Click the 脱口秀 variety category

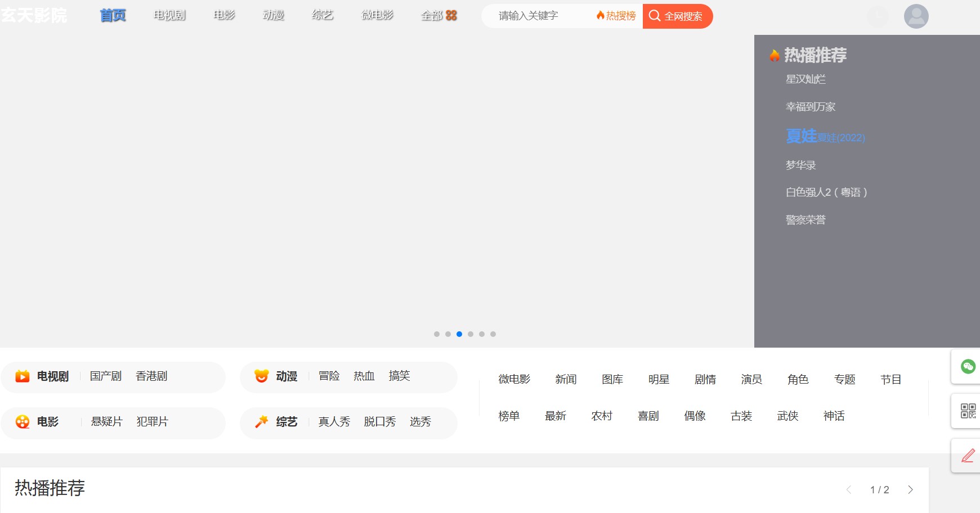pos(380,422)
